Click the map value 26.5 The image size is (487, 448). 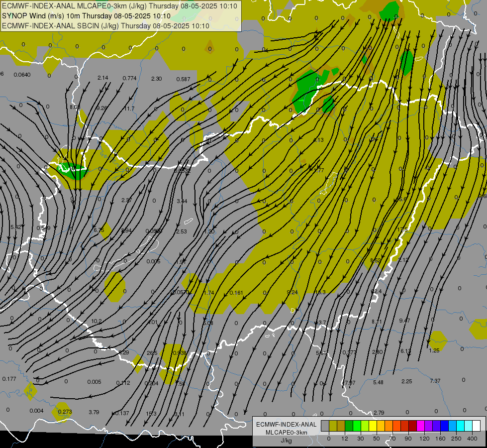pos(152,353)
